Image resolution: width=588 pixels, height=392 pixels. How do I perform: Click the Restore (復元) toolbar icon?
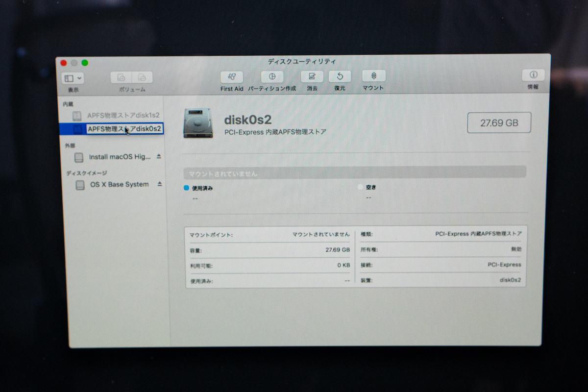[340, 76]
